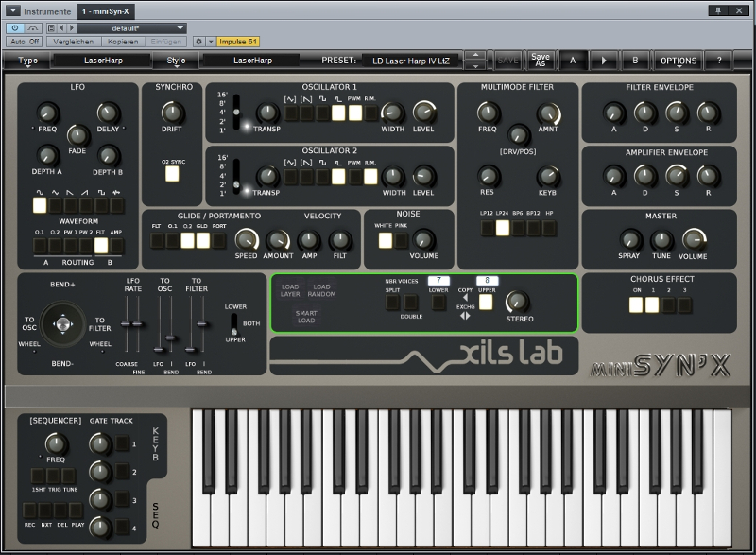
Task: Click the Master SPRAY knob
Action: point(629,239)
